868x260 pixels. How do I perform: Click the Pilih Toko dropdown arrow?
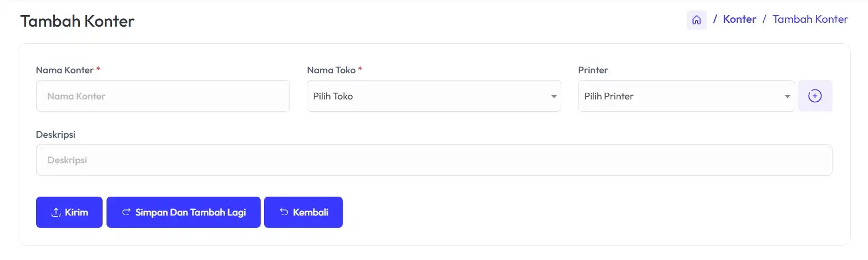coord(554,97)
